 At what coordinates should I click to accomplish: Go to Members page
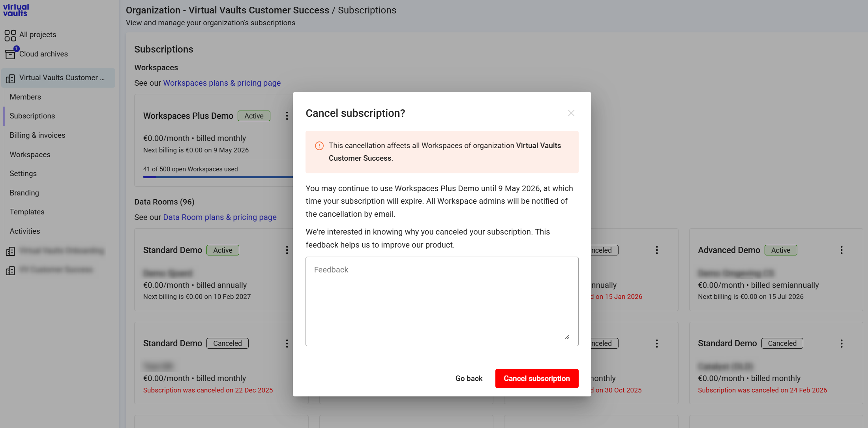(25, 97)
